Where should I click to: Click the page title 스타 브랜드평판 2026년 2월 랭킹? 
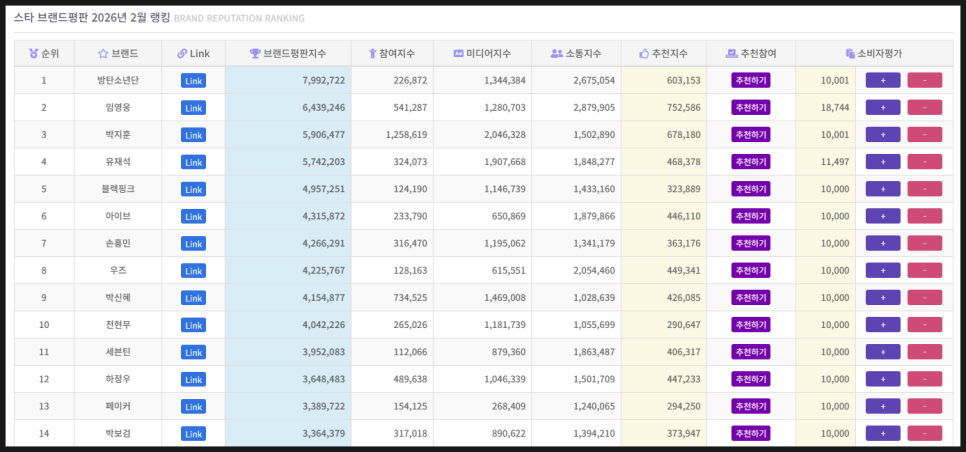tap(92, 18)
